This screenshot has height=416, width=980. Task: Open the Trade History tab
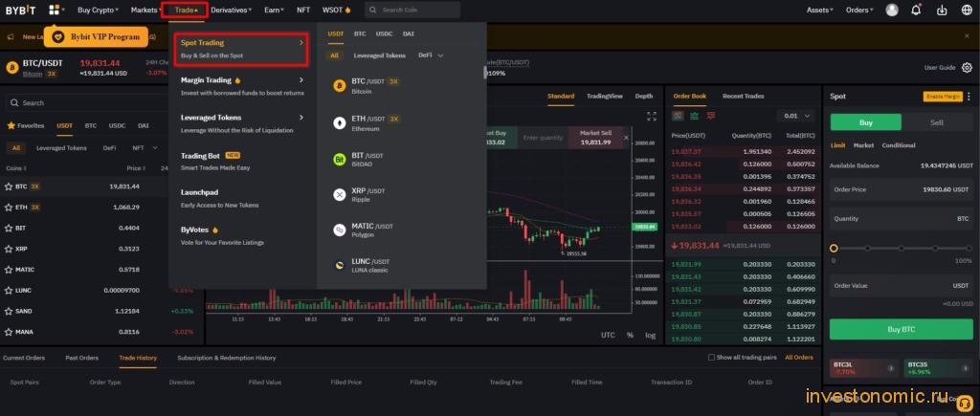138,358
